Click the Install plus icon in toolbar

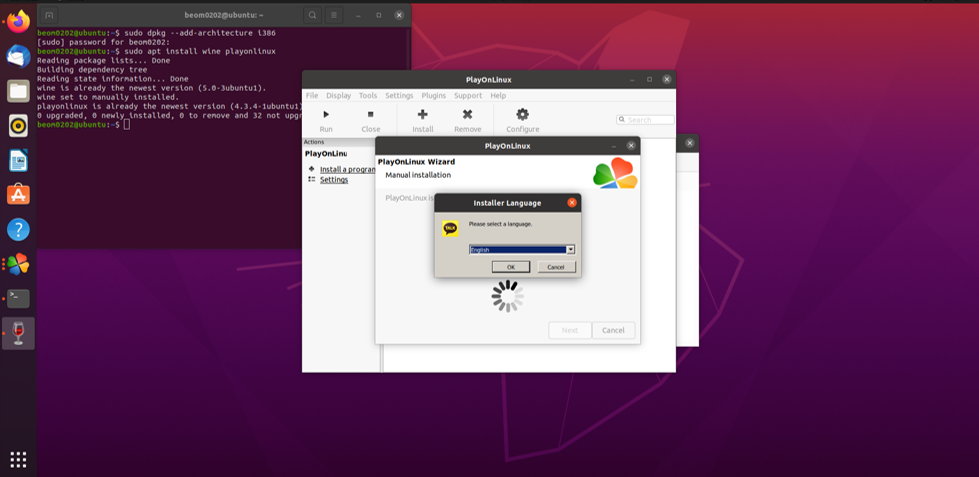coord(422,115)
